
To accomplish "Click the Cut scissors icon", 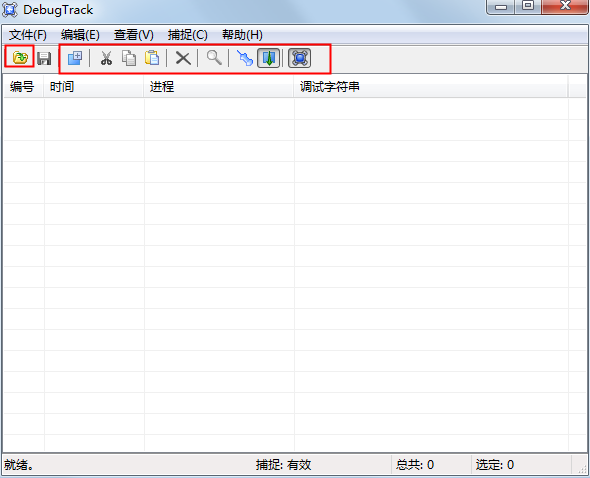I will tap(106, 58).
